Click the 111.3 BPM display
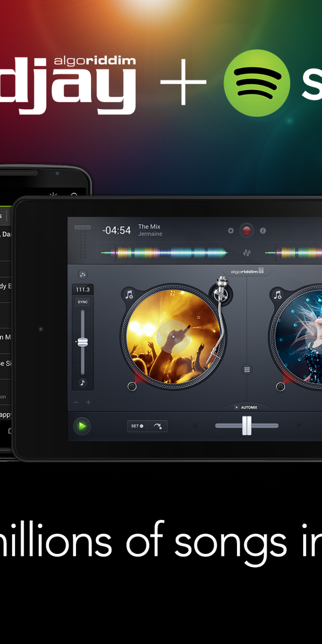This screenshot has width=322, height=644. 83,289
